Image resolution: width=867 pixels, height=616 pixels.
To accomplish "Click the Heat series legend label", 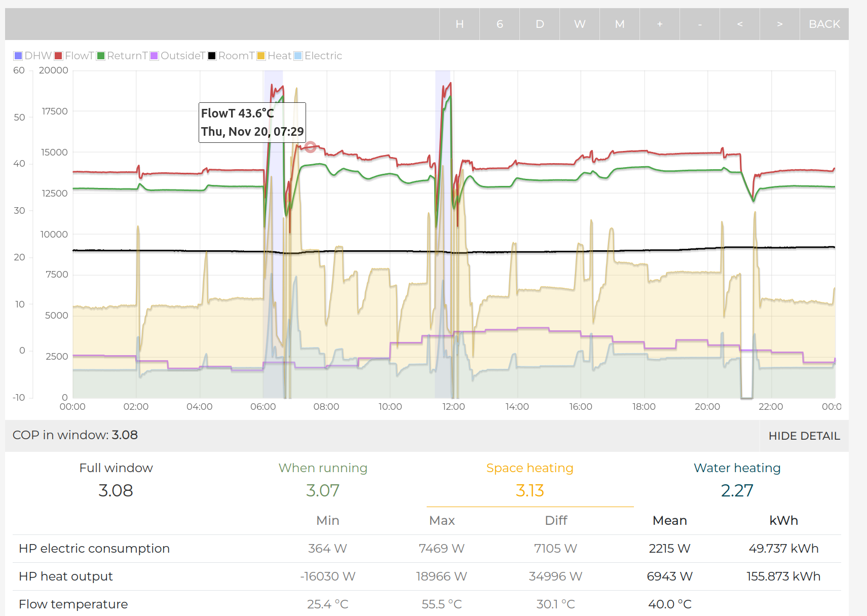I will pyautogui.click(x=279, y=56).
